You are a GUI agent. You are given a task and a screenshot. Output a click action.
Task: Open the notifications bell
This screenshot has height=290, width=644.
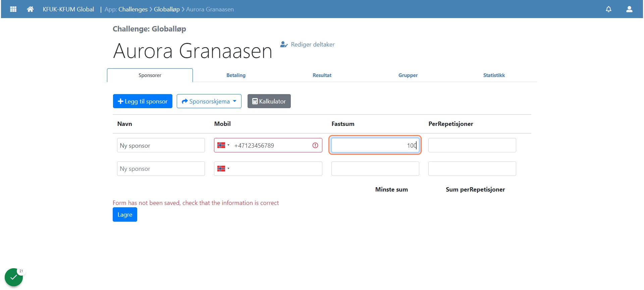[x=608, y=9]
